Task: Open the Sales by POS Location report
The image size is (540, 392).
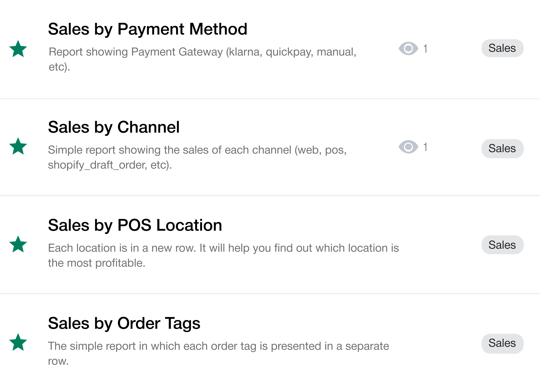Action: pyautogui.click(x=135, y=225)
